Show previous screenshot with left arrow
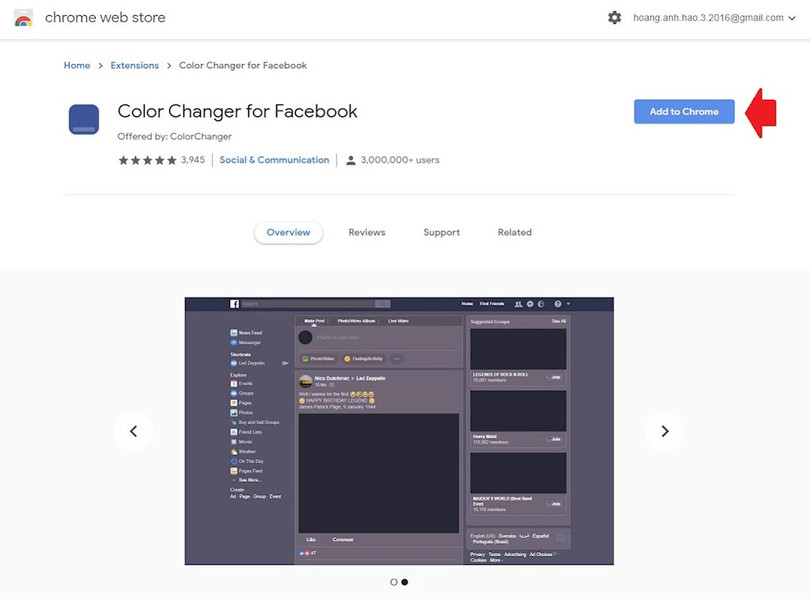810x599 pixels. (x=133, y=431)
